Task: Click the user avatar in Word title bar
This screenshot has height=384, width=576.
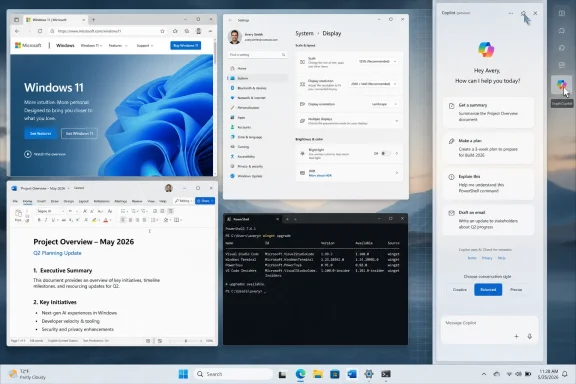Action: 169,188
